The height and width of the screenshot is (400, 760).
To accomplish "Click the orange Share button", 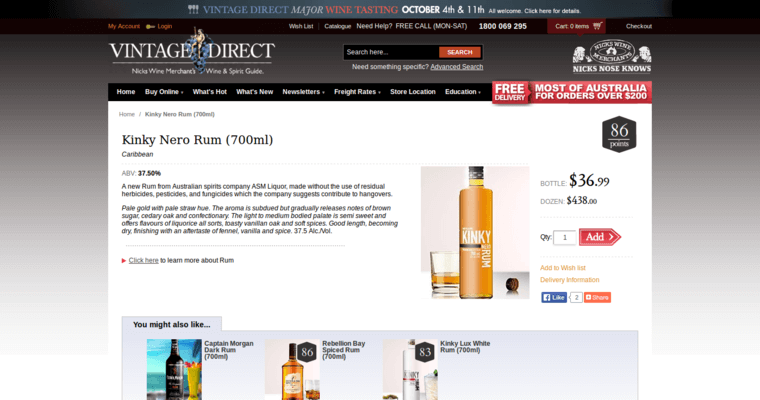I will [x=597, y=297].
